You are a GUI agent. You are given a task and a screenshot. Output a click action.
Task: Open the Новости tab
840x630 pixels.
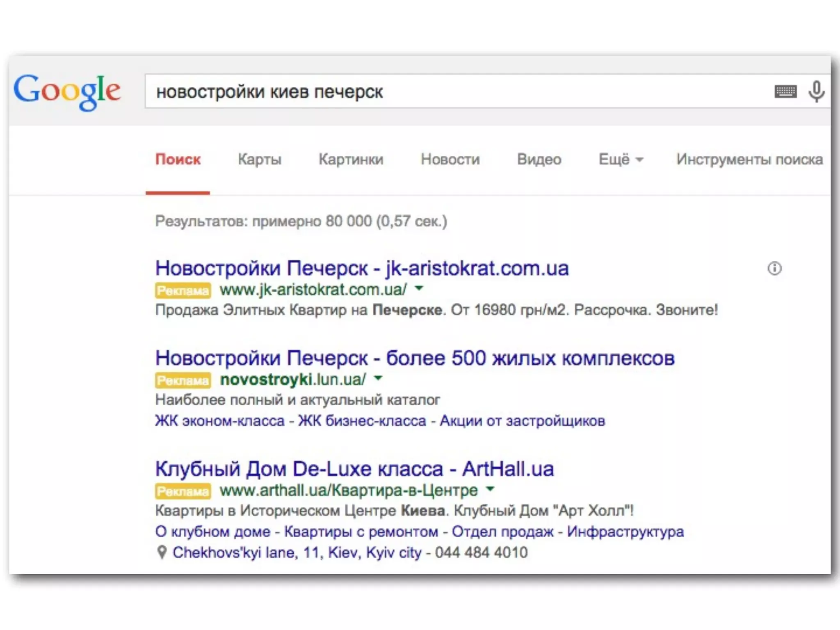pos(450,159)
